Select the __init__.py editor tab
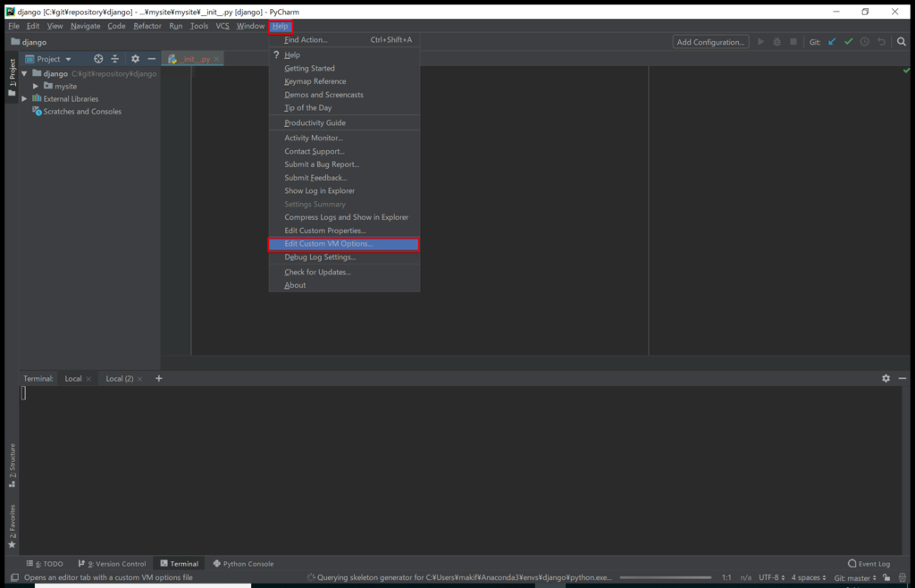 pyautogui.click(x=194, y=60)
